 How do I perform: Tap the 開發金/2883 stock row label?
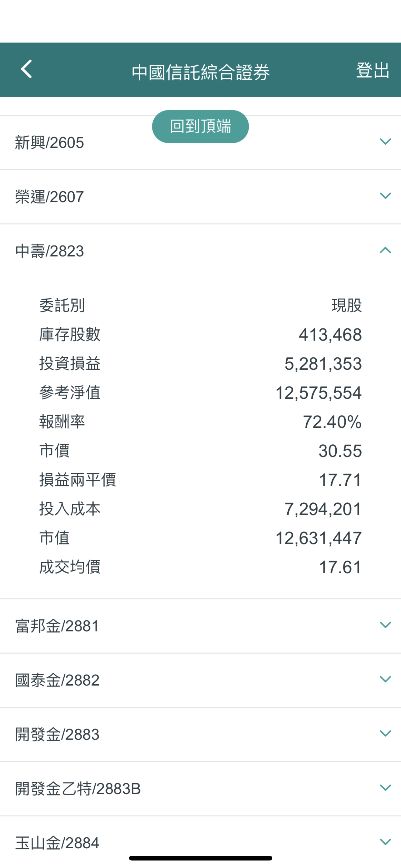(57, 735)
